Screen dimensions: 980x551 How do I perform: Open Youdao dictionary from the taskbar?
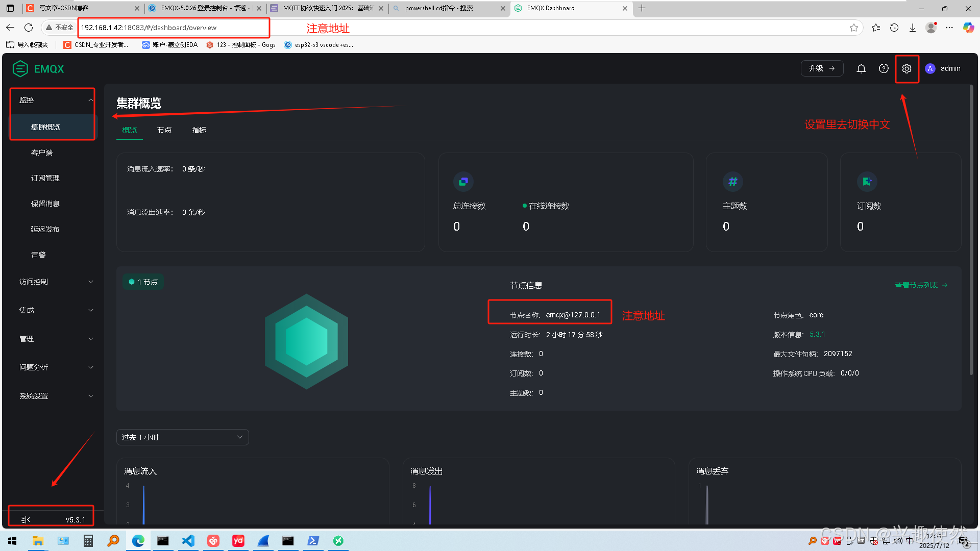(x=238, y=541)
